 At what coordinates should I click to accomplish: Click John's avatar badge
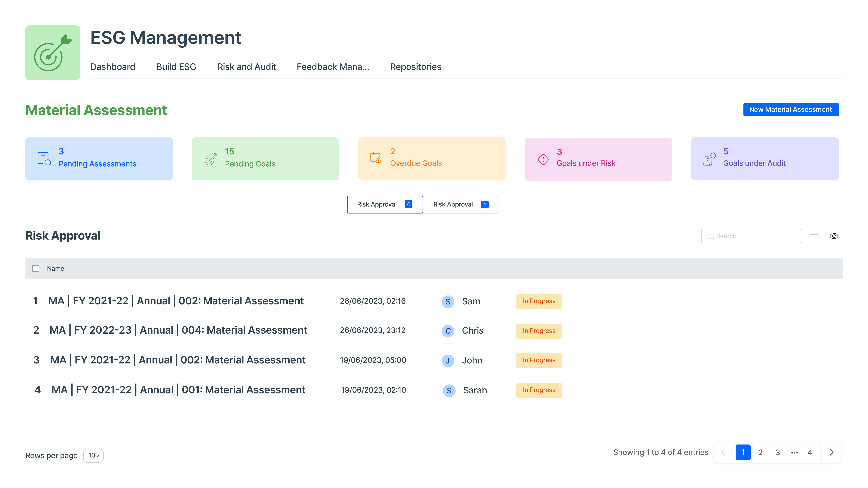pos(448,361)
